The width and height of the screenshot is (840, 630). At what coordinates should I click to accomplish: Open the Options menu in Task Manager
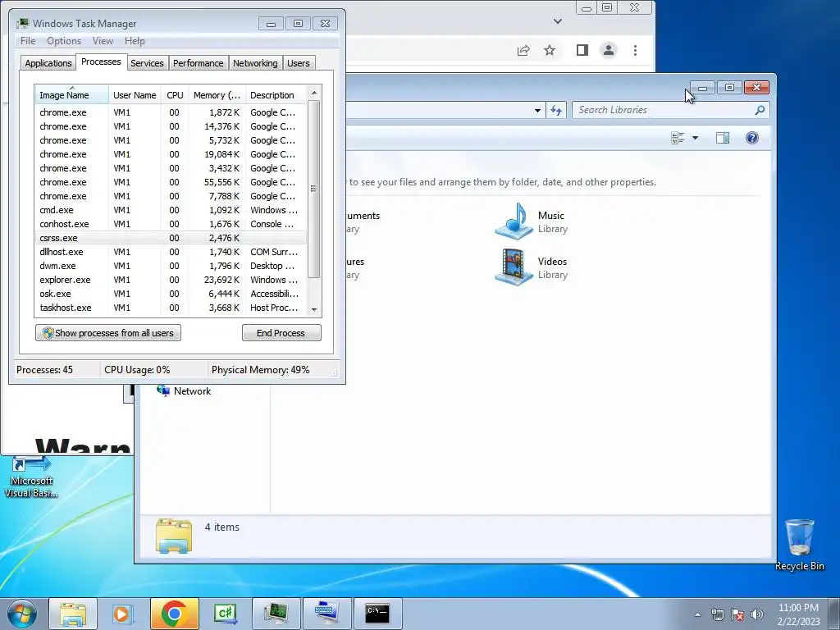[64, 41]
